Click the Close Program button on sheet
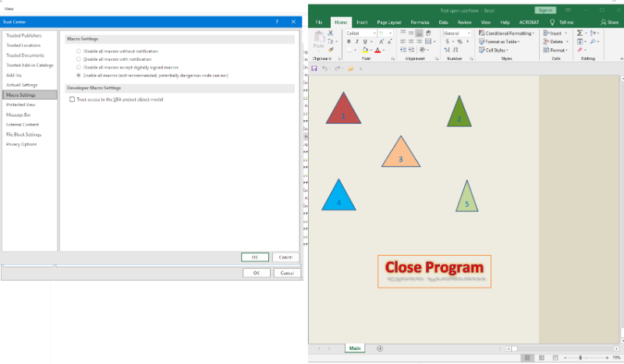The height and width of the screenshot is (364, 624). click(x=434, y=270)
